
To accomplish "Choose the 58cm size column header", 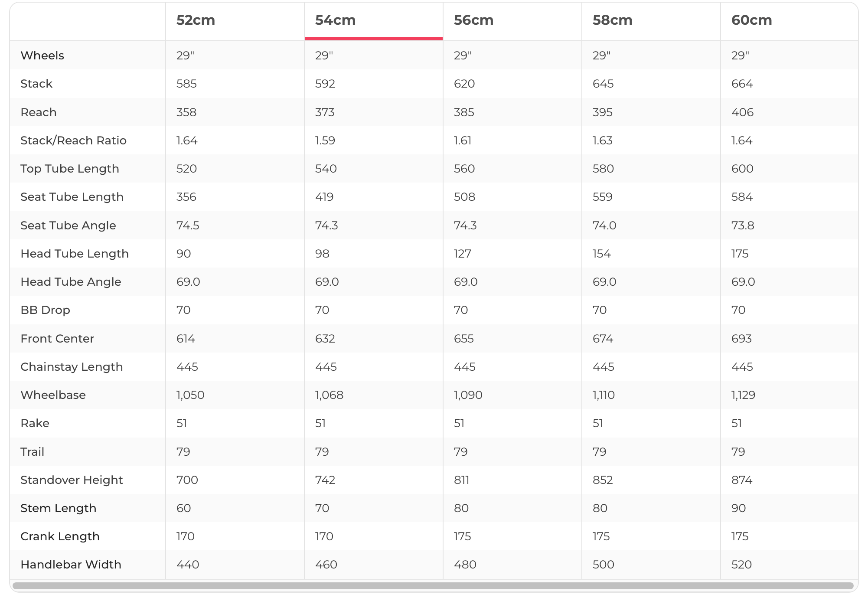I will (x=612, y=20).
